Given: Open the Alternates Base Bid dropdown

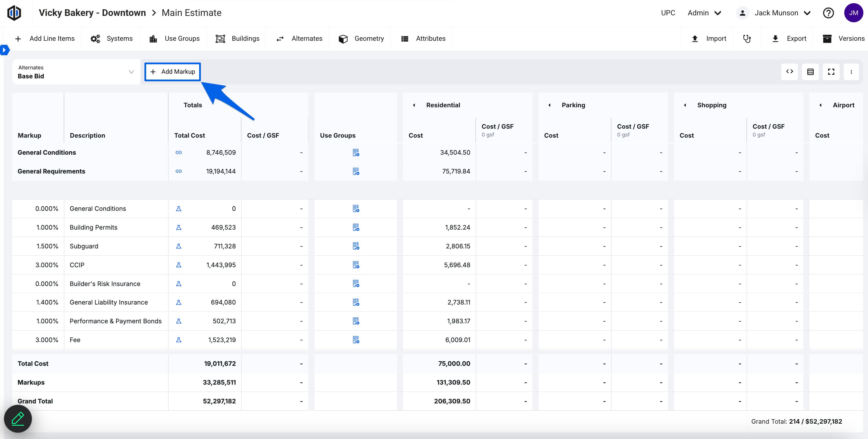Looking at the screenshot, I should click(x=76, y=72).
